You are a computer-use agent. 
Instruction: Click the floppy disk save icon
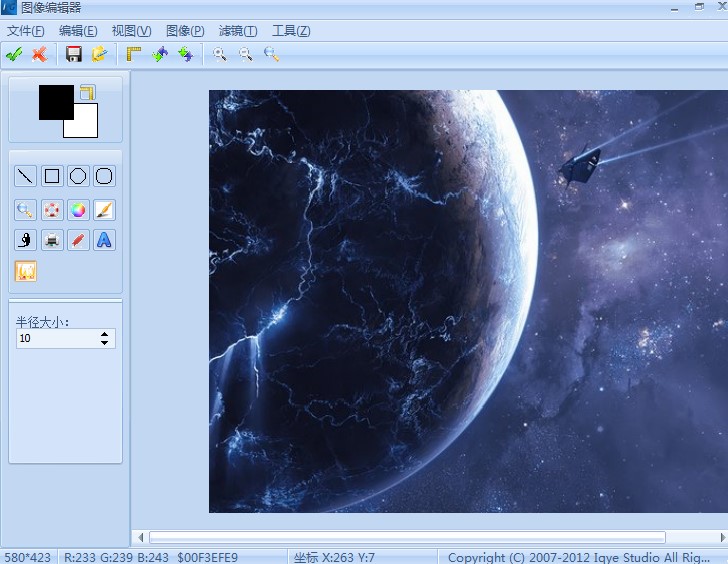[73, 54]
